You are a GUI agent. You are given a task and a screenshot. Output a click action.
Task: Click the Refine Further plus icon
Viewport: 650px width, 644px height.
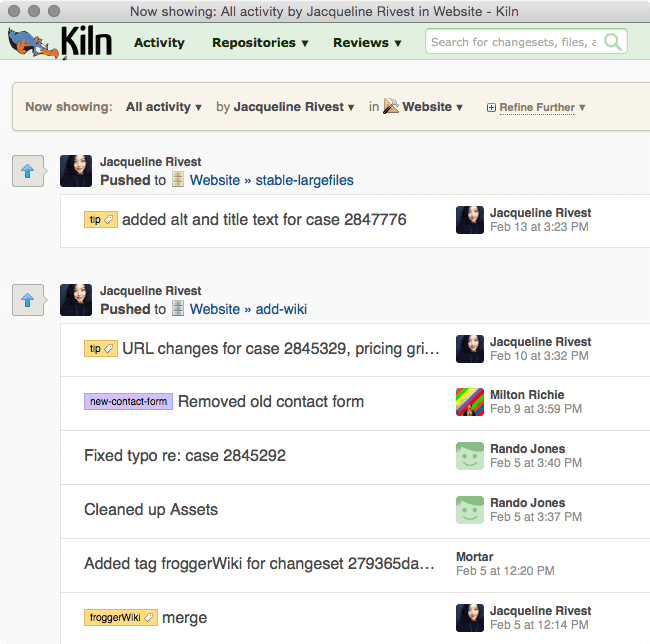point(491,108)
